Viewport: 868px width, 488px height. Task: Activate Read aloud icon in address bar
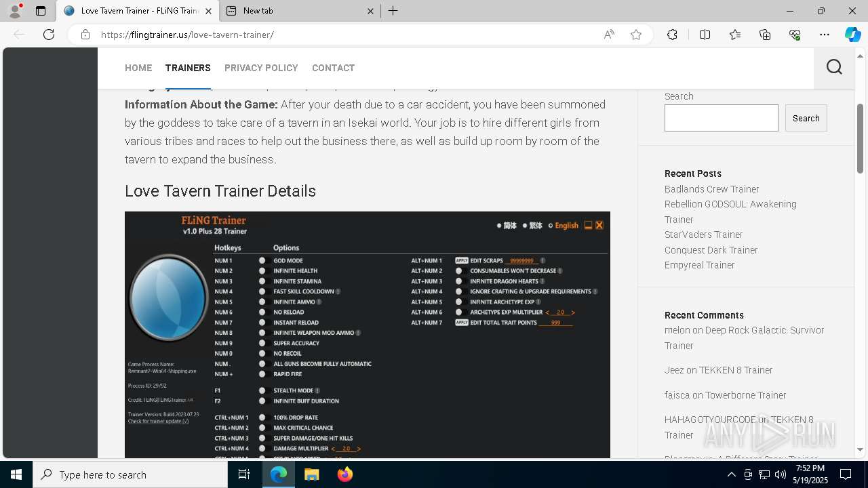click(609, 35)
